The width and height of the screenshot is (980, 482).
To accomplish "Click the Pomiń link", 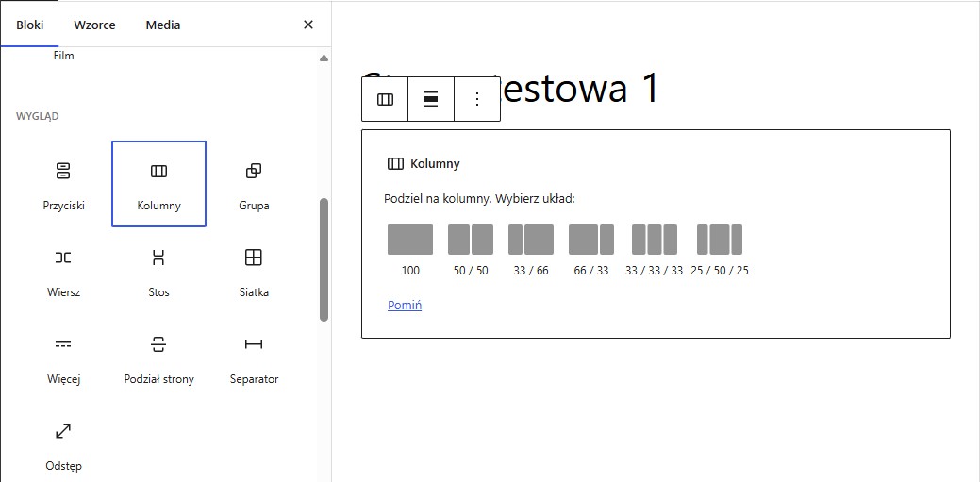I will coord(405,306).
